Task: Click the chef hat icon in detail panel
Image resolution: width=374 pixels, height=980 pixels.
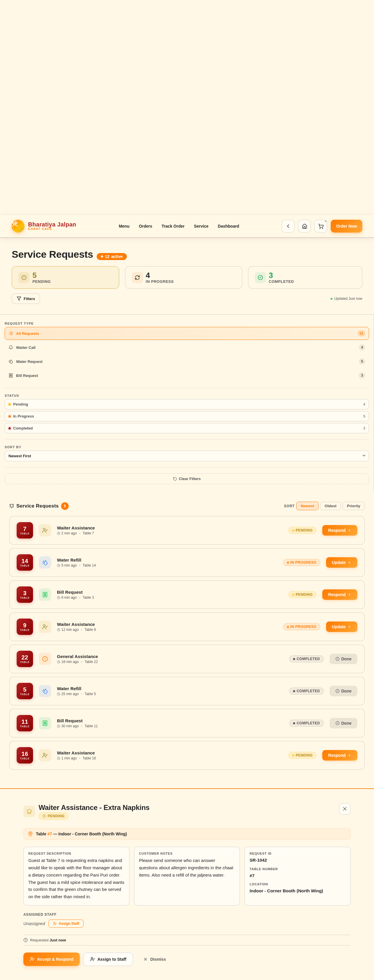Action: point(29,811)
